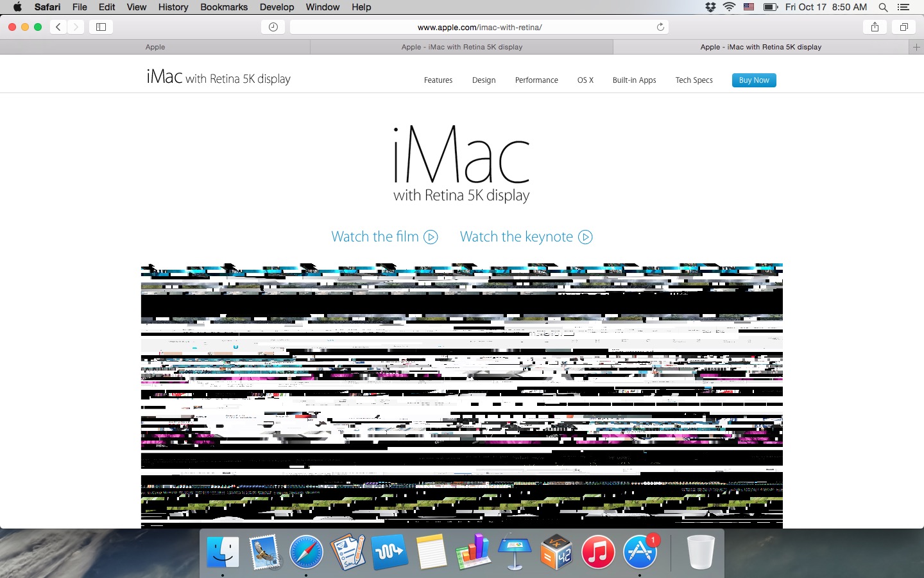
Task: Open the history clock button in the toolbar
Action: 273,27
